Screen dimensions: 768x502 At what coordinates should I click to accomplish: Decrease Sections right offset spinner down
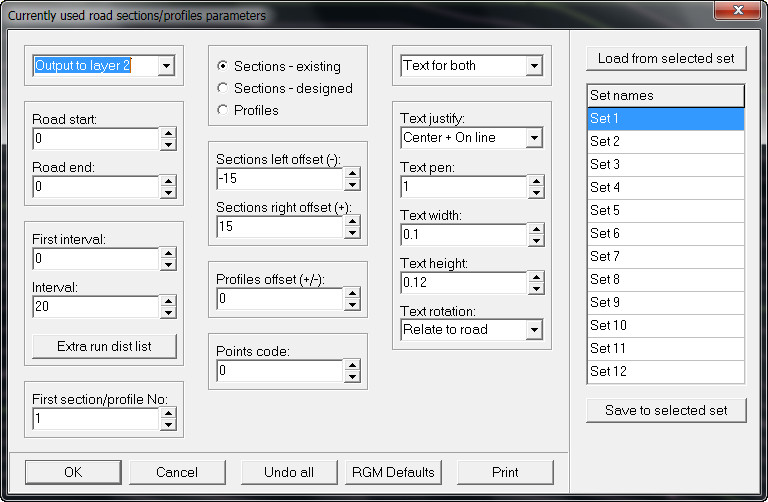coord(352,233)
